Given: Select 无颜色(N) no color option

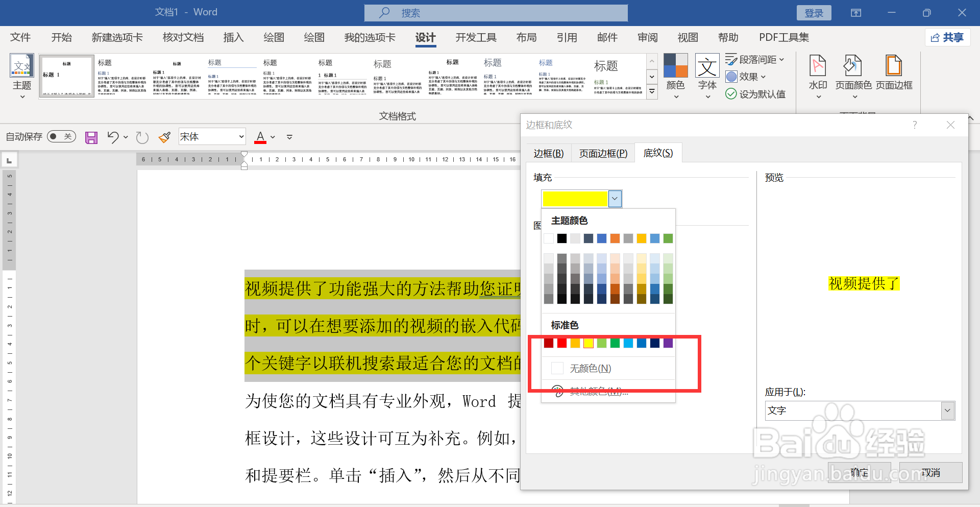Looking at the screenshot, I should pyautogui.click(x=608, y=368).
